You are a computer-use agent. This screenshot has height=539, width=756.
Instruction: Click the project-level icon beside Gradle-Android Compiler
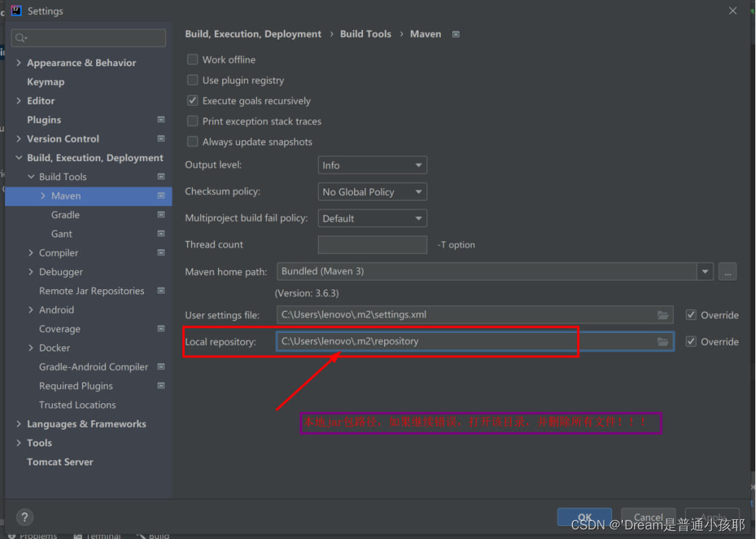[161, 367]
